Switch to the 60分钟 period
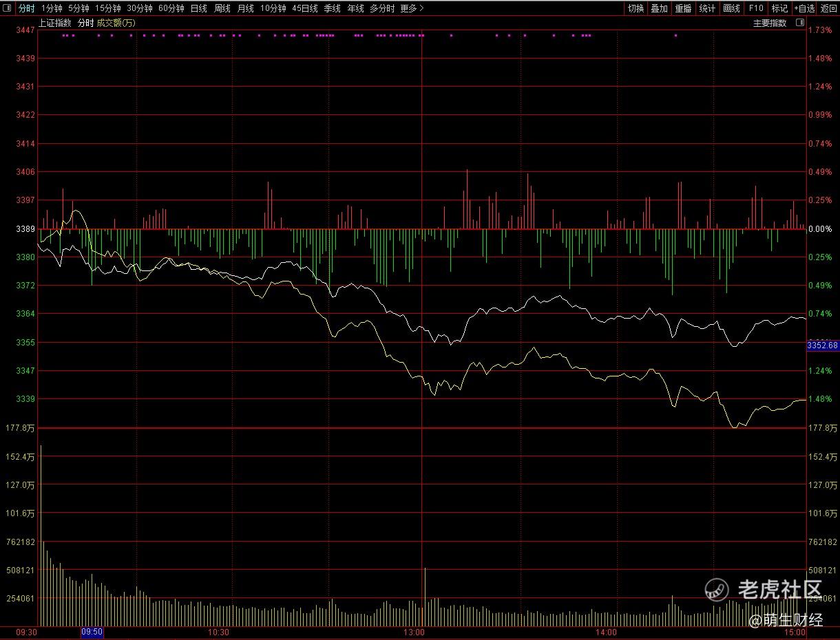Image resolution: width=840 pixels, height=640 pixels. pos(171,9)
